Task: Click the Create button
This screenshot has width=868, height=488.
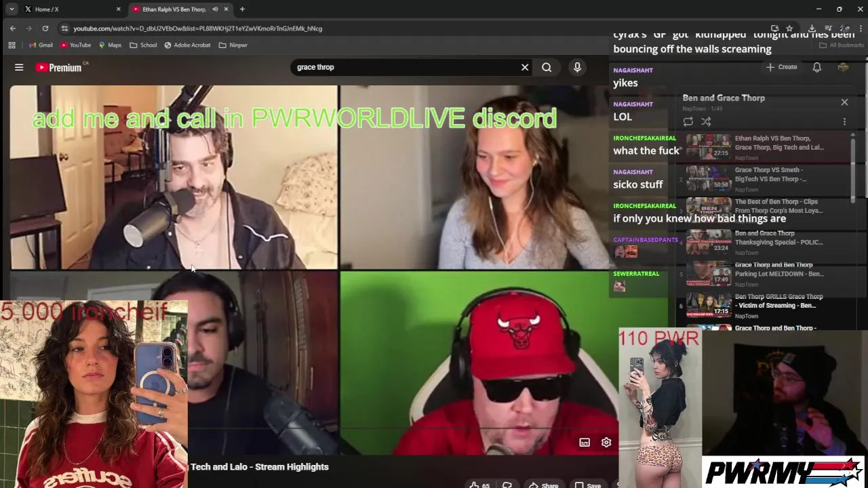Action: point(781,67)
